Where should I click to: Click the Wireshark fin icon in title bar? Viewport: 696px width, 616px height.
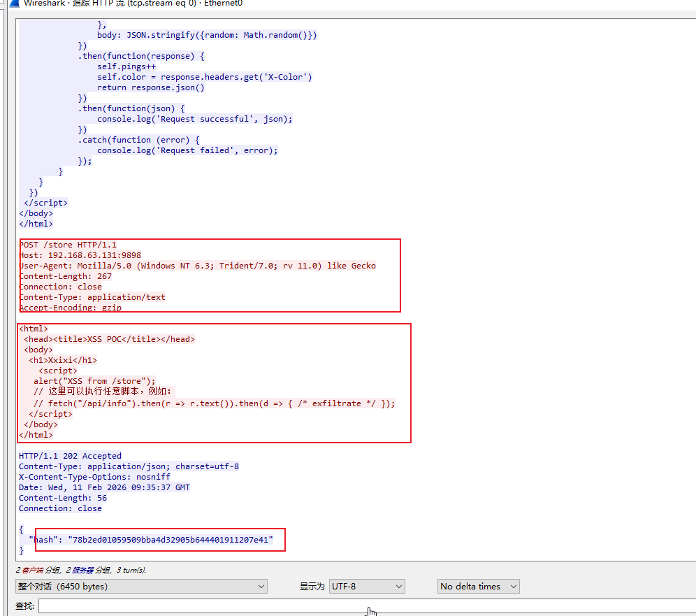[x=14, y=3]
